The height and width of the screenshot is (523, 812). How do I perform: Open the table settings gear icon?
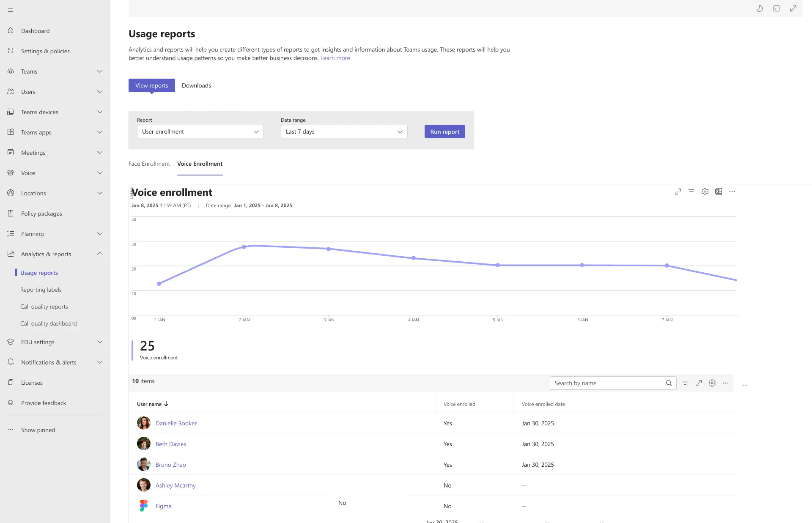[x=712, y=383]
